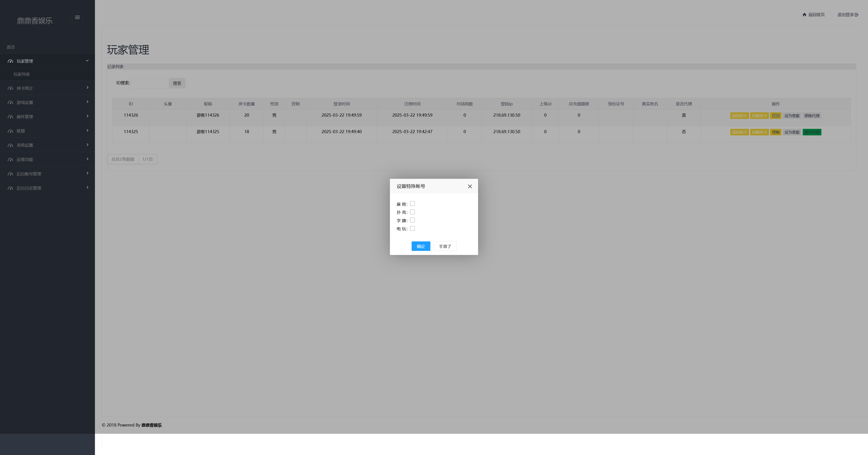Click the 退出登录 logout icon

click(856, 14)
